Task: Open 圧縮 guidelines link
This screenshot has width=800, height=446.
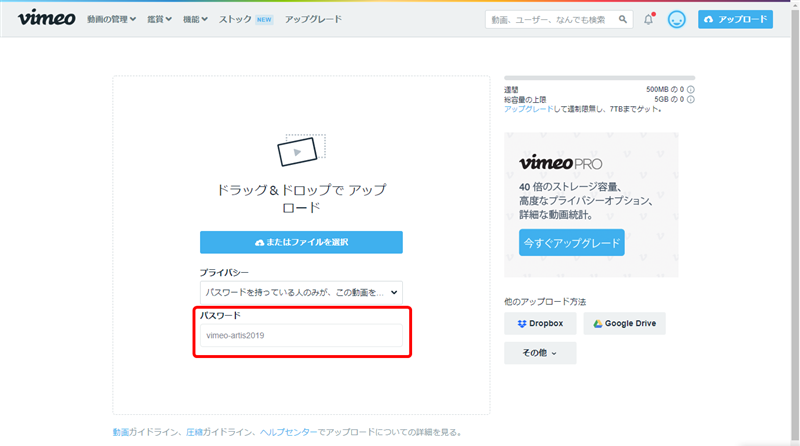Action: pyautogui.click(x=194, y=432)
